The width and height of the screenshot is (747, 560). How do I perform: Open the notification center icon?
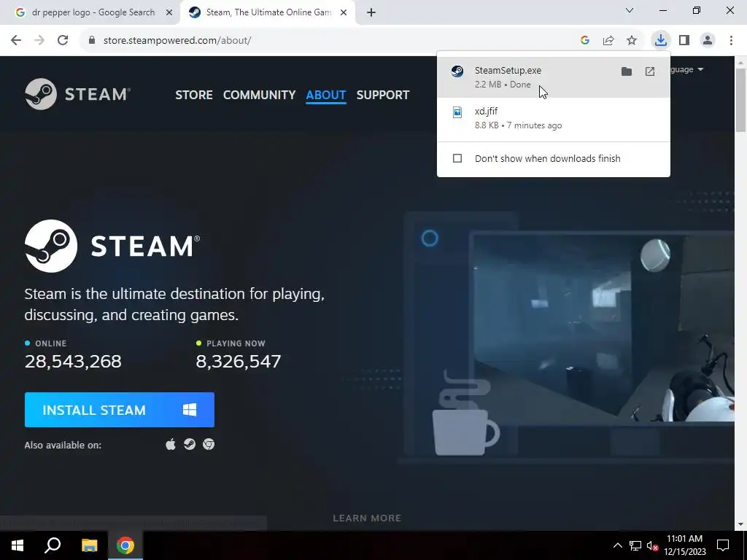click(723, 545)
